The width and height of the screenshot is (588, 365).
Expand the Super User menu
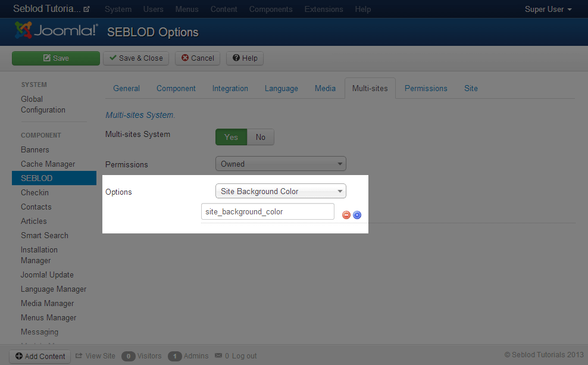pos(548,10)
